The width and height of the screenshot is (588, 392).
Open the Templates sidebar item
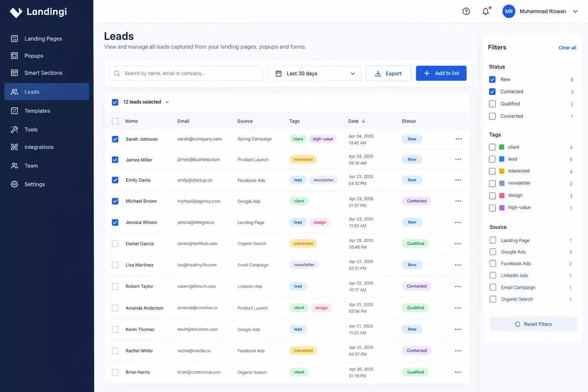(x=47, y=111)
